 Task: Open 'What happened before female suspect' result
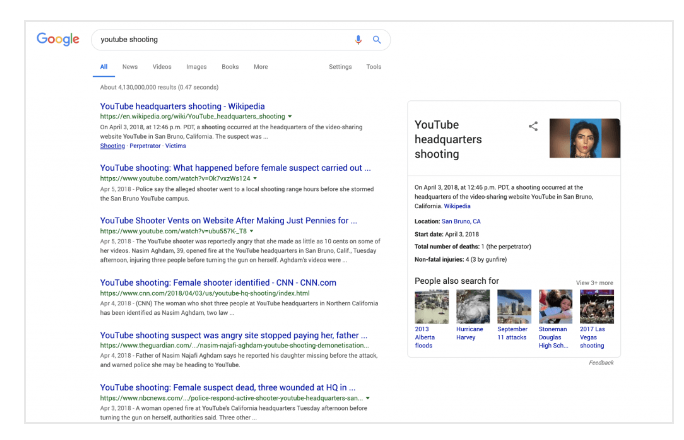[x=236, y=168]
